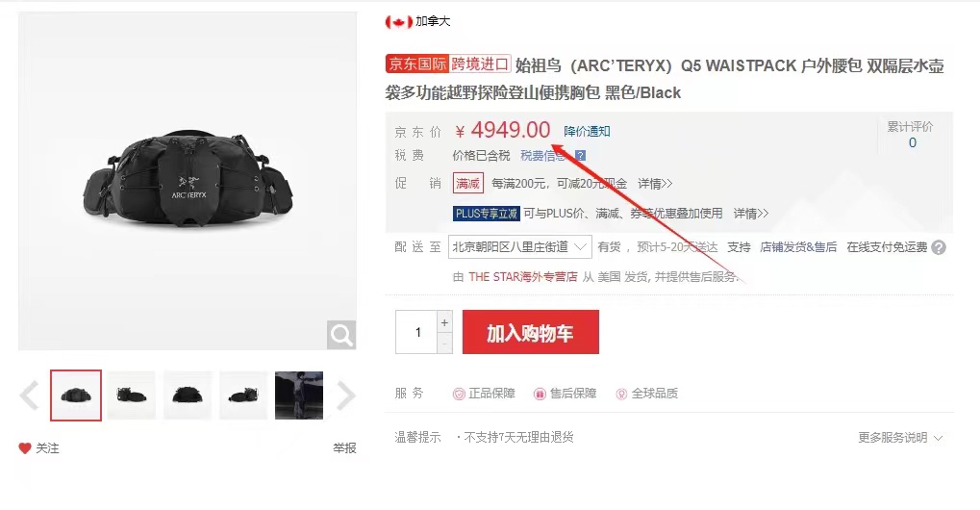The width and height of the screenshot is (980, 510).
Task: Click the 降价通知 price alert link
Action: pyautogui.click(x=587, y=131)
